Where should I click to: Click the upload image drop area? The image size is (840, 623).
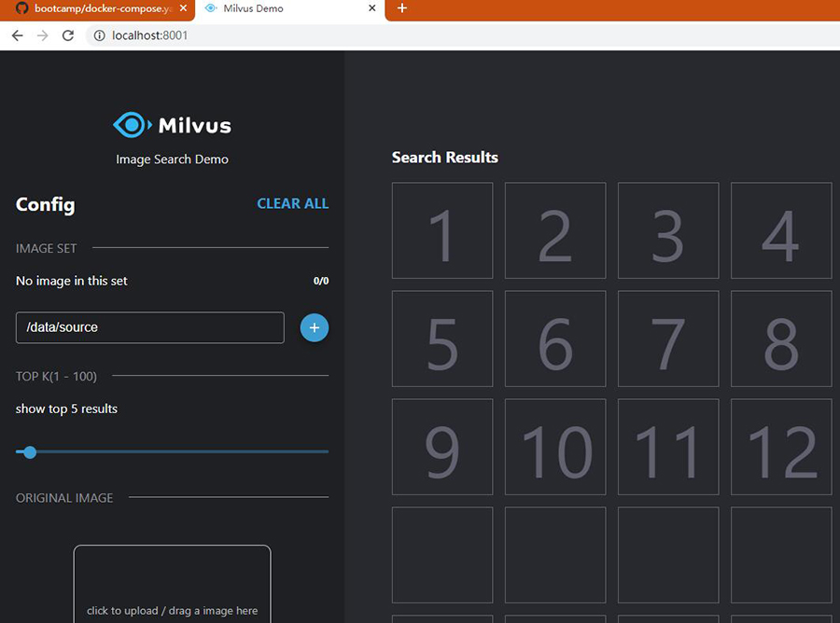click(173, 586)
